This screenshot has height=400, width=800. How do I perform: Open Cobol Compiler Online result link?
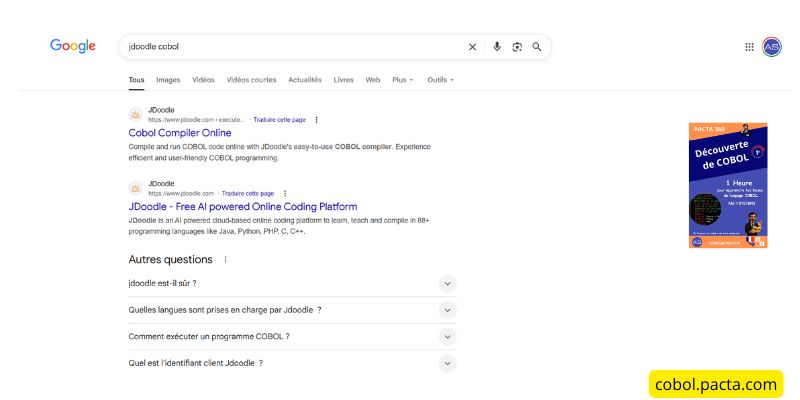point(180,133)
